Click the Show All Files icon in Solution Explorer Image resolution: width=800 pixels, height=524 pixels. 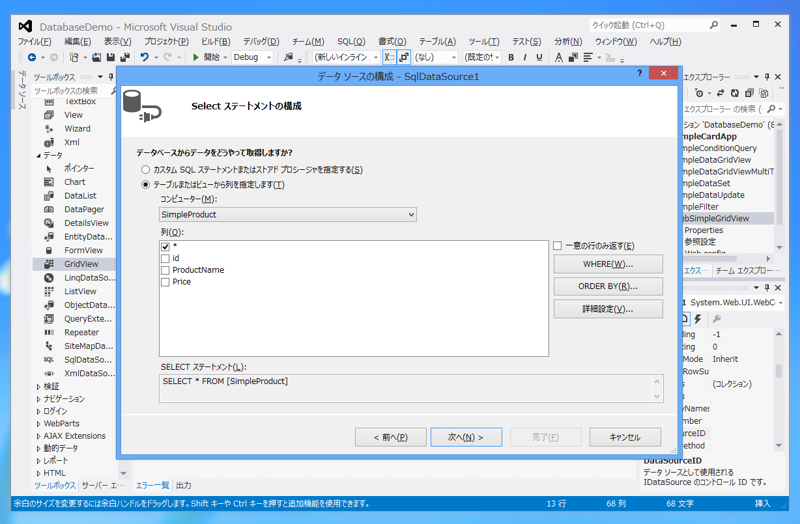(x=763, y=93)
